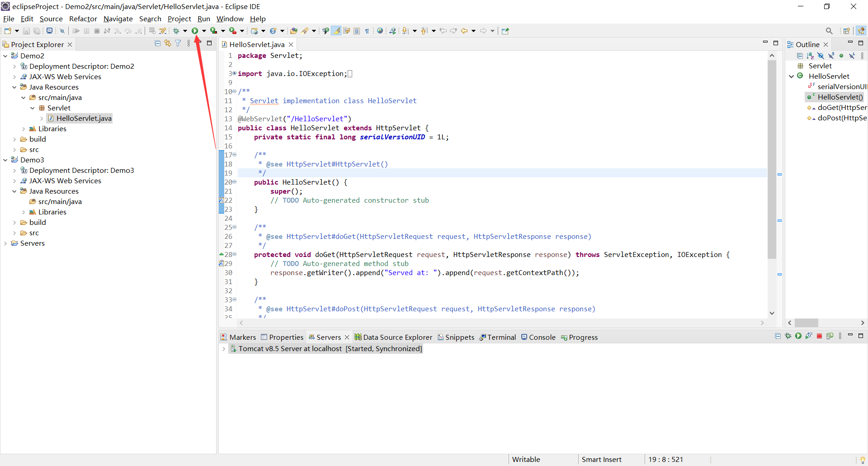Click the Run External Tools icon
Screen dimensions: 868x466
(x=233, y=31)
